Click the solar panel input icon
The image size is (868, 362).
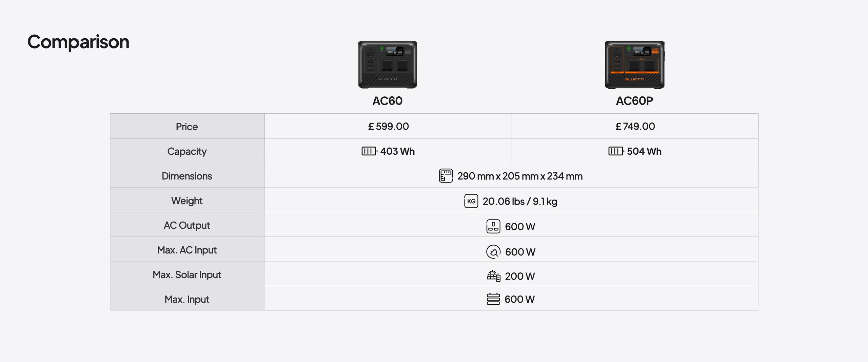tap(493, 276)
